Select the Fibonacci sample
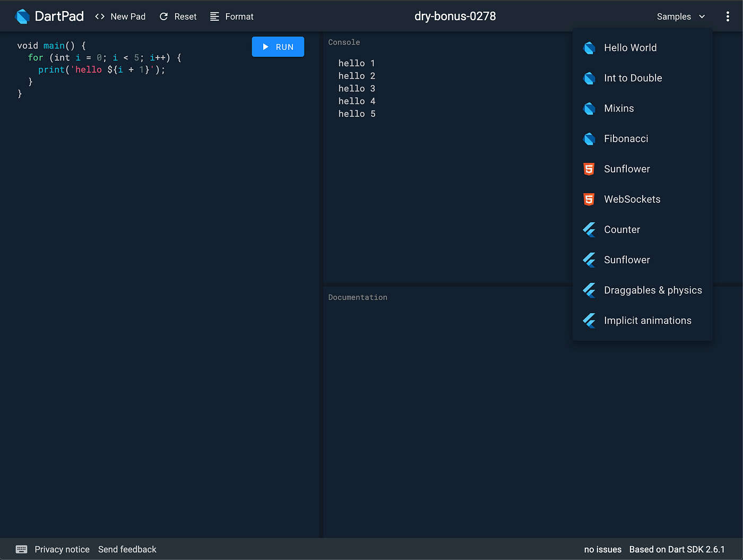 pyautogui.click(x=626, y=139)
